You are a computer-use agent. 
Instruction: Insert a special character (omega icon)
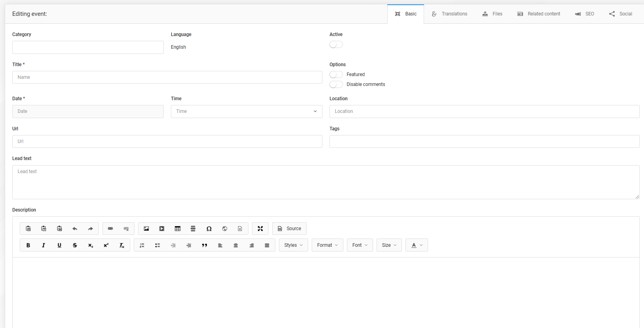[209, 229]
